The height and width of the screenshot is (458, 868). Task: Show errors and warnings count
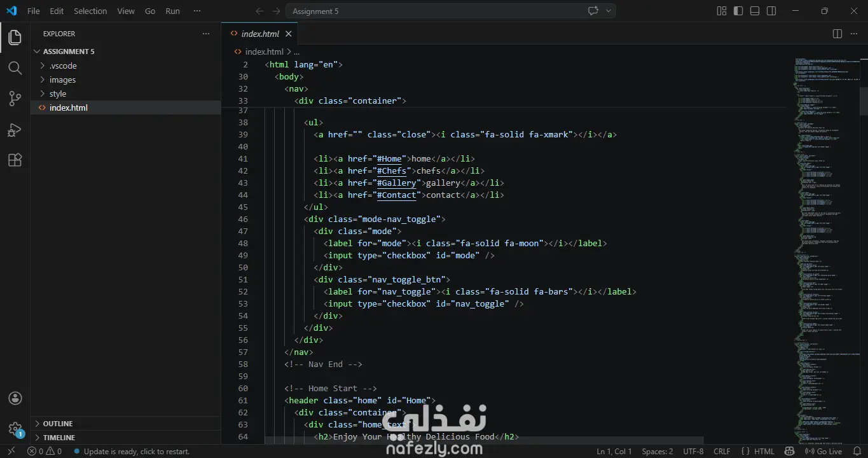45,451
